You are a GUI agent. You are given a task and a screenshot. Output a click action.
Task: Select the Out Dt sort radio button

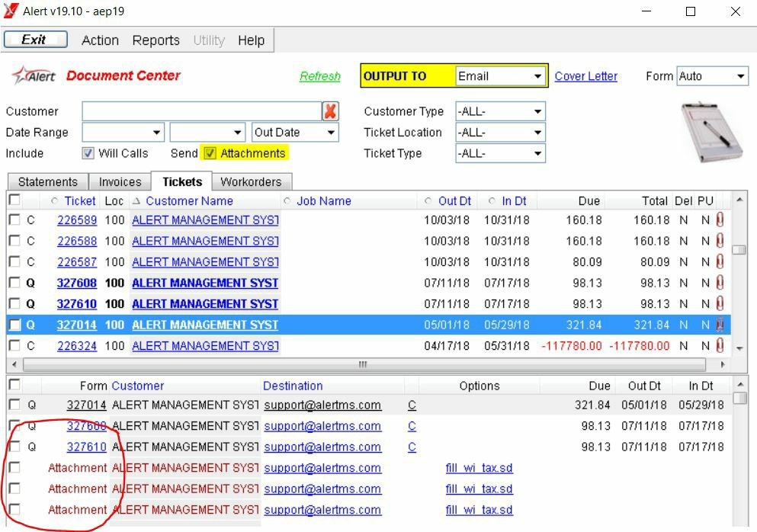(428, 200)
